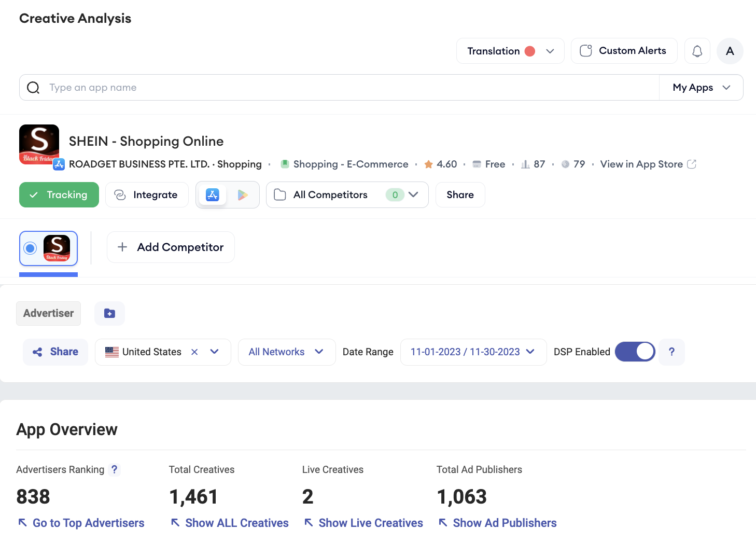Image resolution: width=756 pixels, height=557 pixels.
Task: Toggle the DSP Enabled switch
Action: 635,352
